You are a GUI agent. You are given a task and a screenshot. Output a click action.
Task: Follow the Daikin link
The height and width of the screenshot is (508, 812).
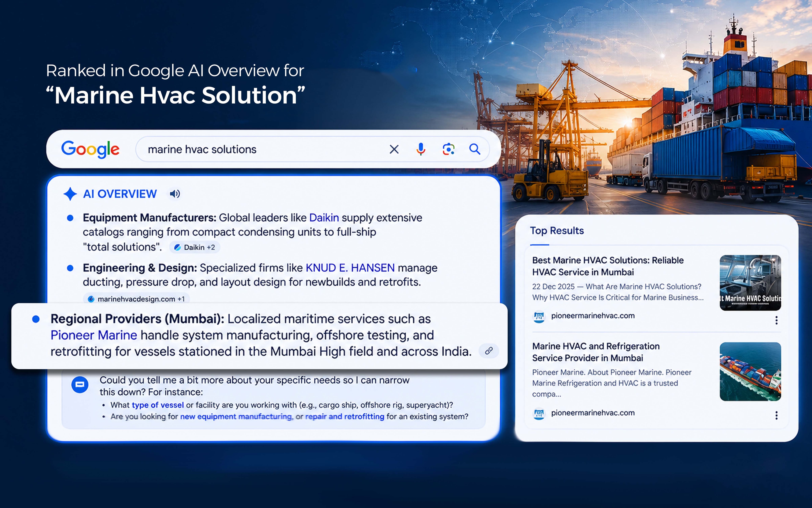pos(324,218)
